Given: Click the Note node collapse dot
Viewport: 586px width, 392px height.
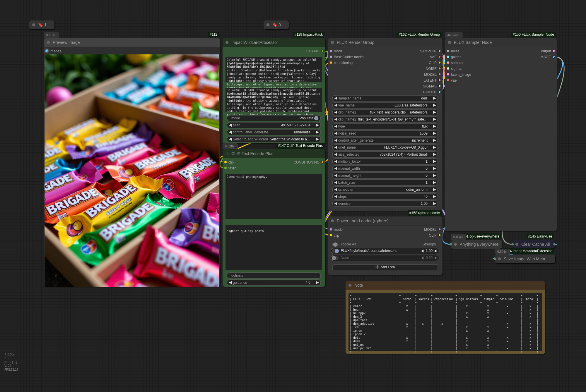Looking at the screenshot, I should coord(350,285).
